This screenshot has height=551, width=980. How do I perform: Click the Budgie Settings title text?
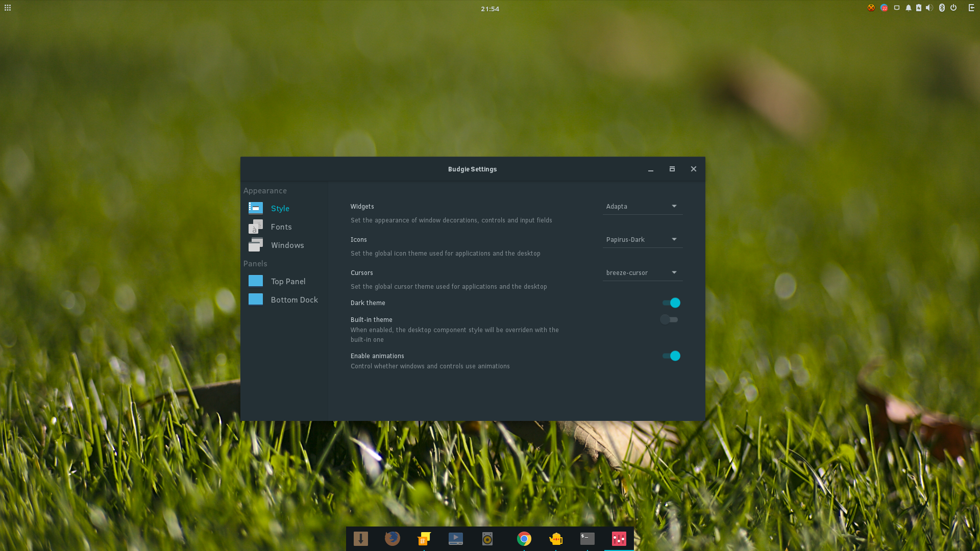click(473, 169)
